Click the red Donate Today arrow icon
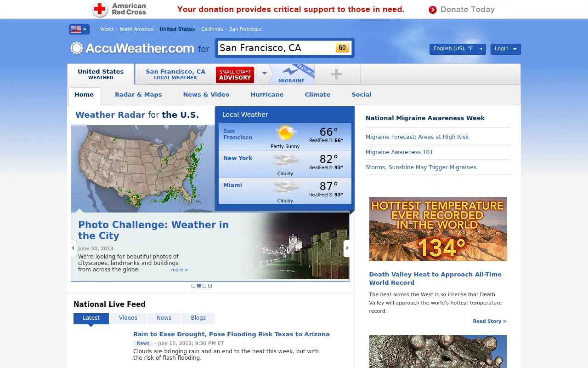This screenshot has height=368, width=588. (433, 10)
